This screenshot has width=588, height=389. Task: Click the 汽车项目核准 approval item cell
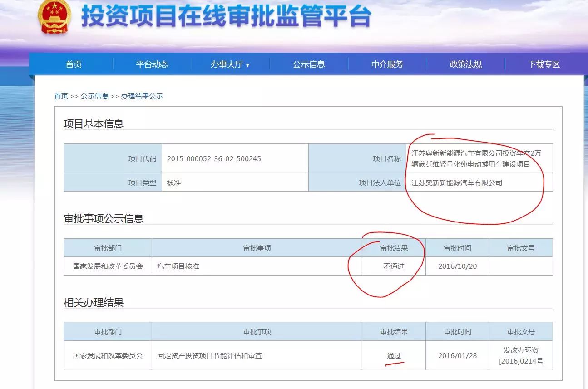coord(257,266)
